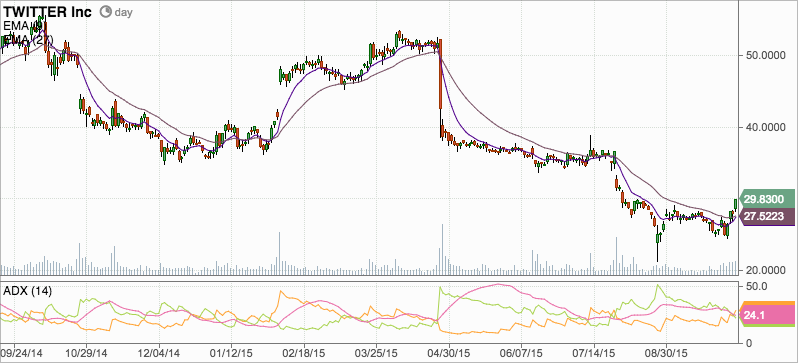Click the 50.0 ADX axis label
The image size is (798, 363).
point(755,287)
